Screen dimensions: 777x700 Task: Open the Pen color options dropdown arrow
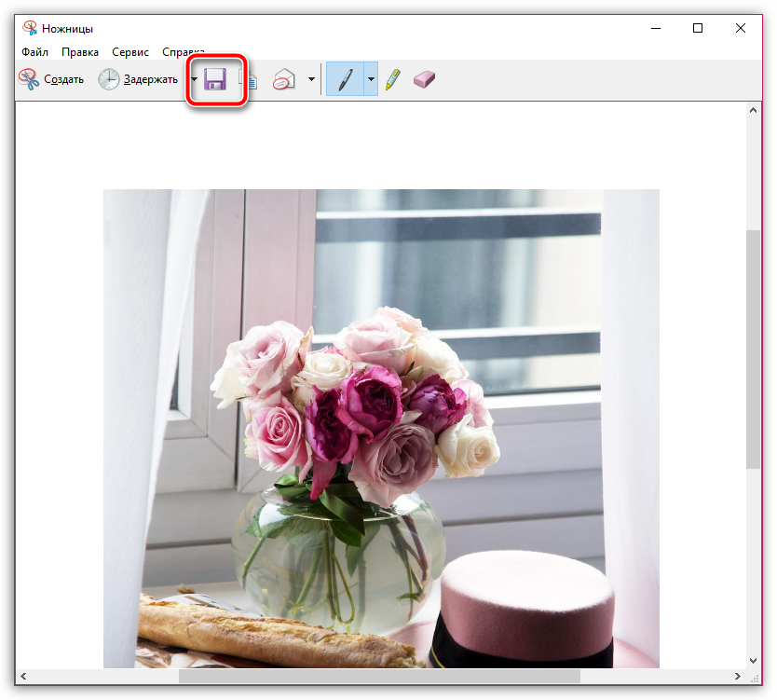click(371, 80)
